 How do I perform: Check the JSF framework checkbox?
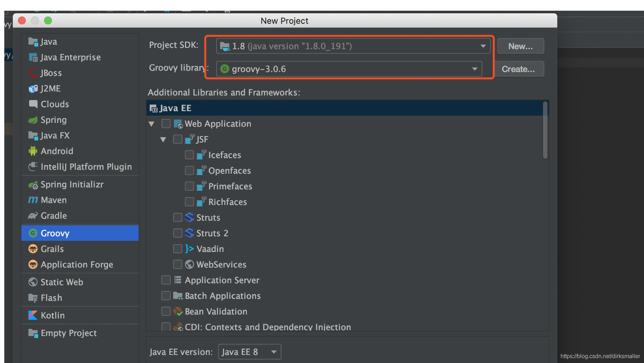click(x=178, y=139)
